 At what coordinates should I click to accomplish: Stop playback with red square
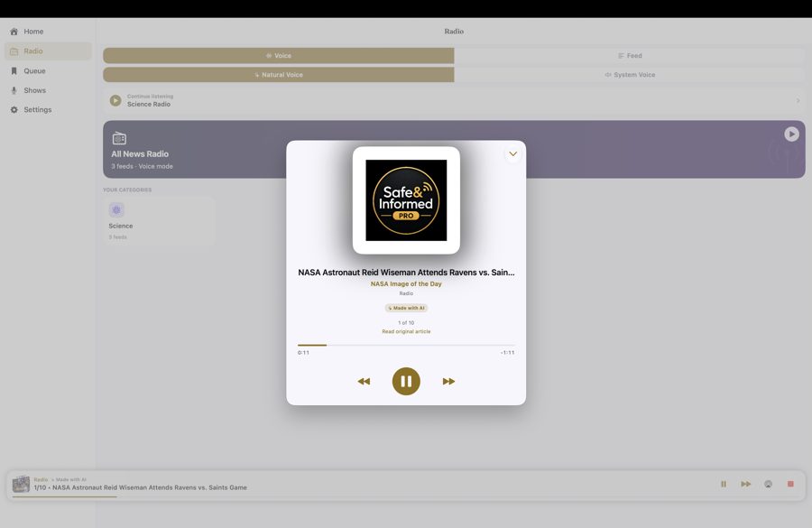point(790,484)
